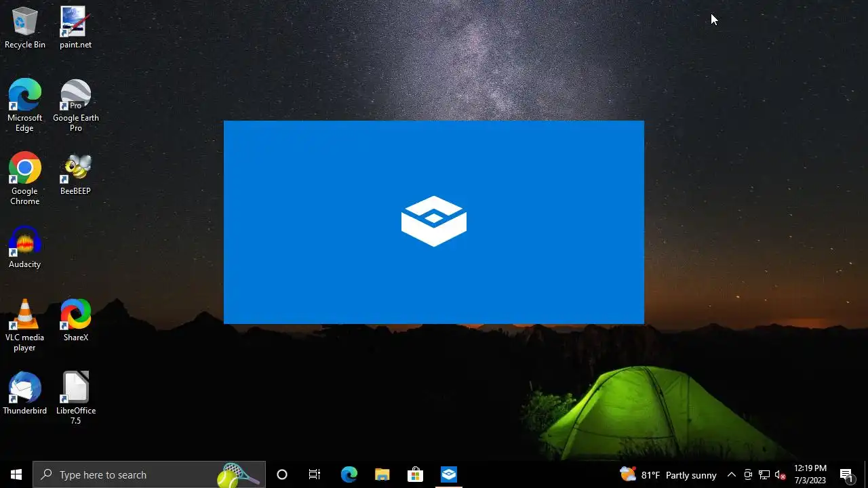Open Microsoft Store from the taskbar
Viewport: 868px width, 488px height.
[415, 474]
